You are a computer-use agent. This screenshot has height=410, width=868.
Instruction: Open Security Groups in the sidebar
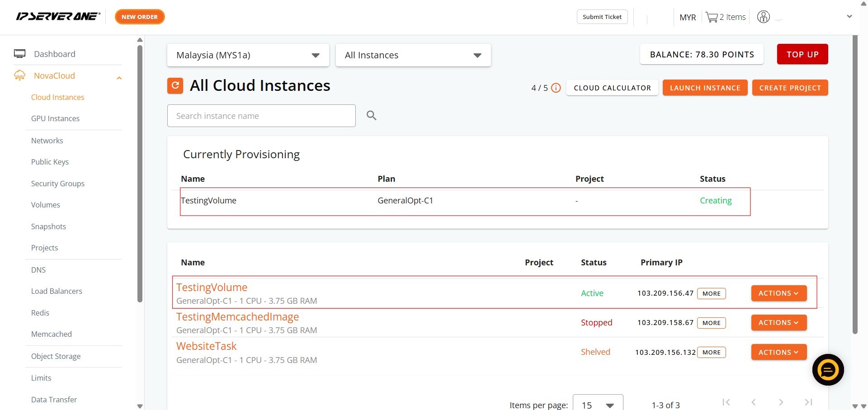click(x=57, y=184)
